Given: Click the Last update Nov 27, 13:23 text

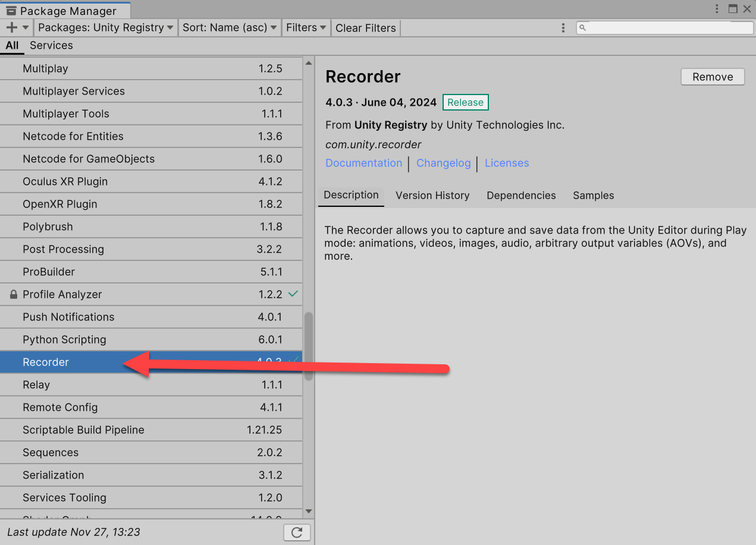Looking at the screenshot, I should point(74,532).
